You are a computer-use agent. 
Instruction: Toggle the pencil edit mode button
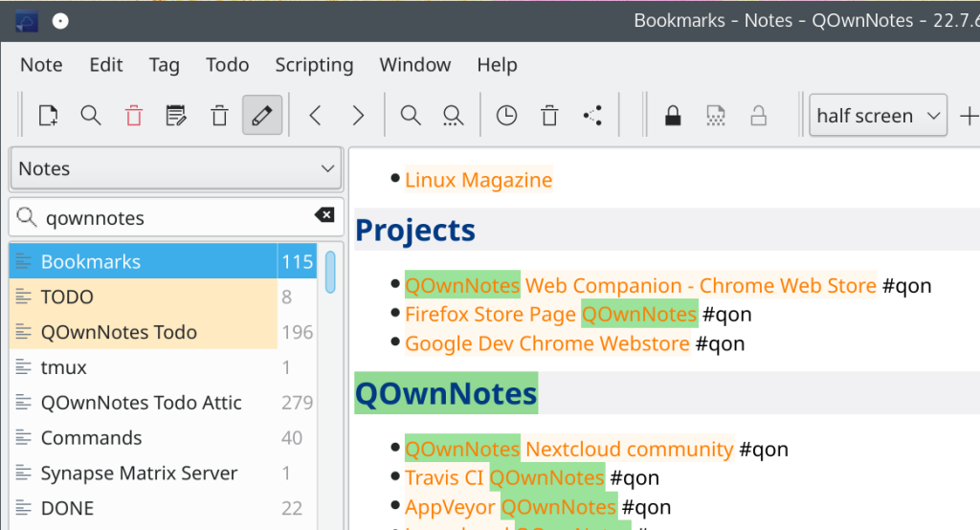(x=261, y=116)
